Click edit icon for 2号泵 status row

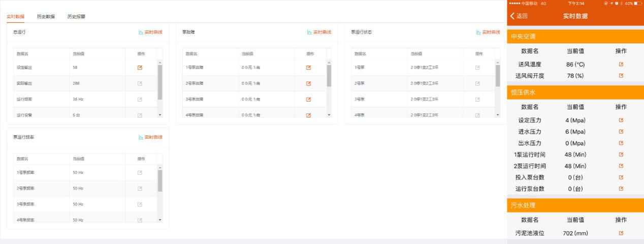(x=477, y=83)
